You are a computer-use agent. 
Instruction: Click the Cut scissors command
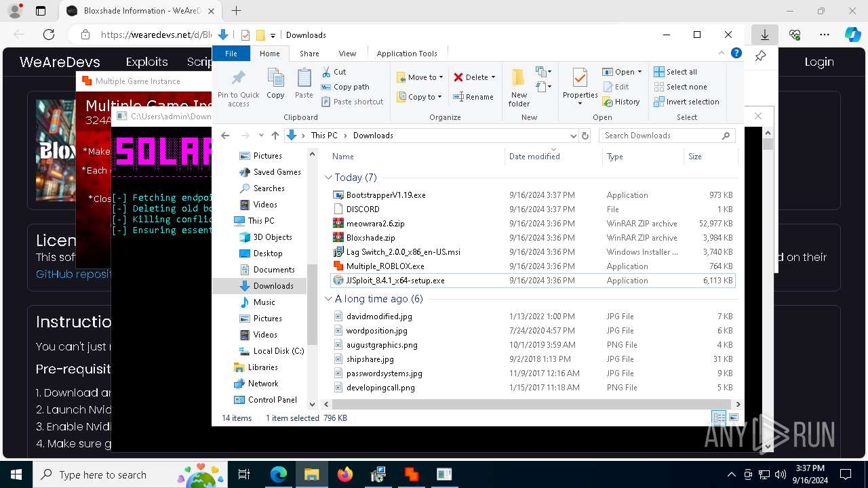pos(334,72)
